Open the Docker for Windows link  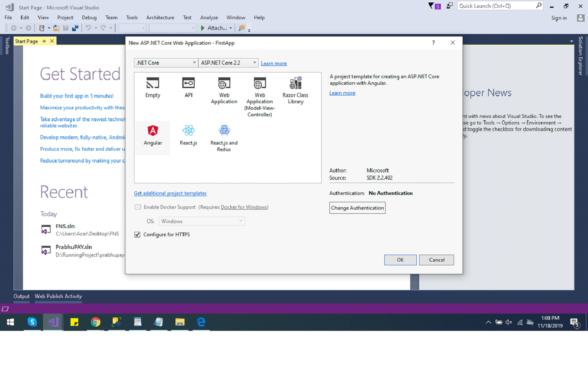(x=244, y=207)
